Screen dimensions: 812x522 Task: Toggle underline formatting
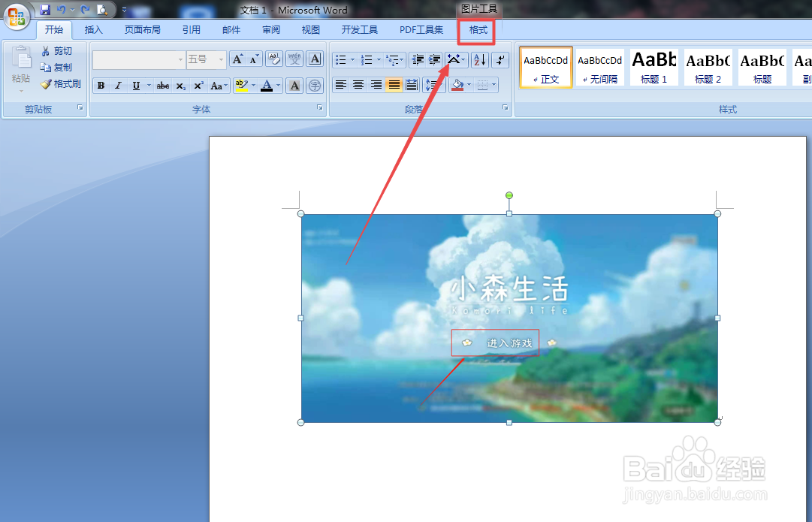[x=136, y=86]
